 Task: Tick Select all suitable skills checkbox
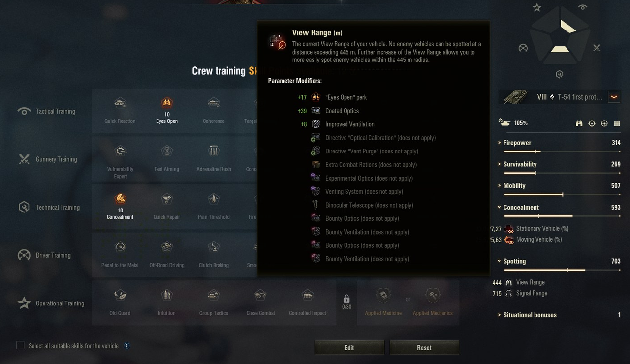(20, 345)
